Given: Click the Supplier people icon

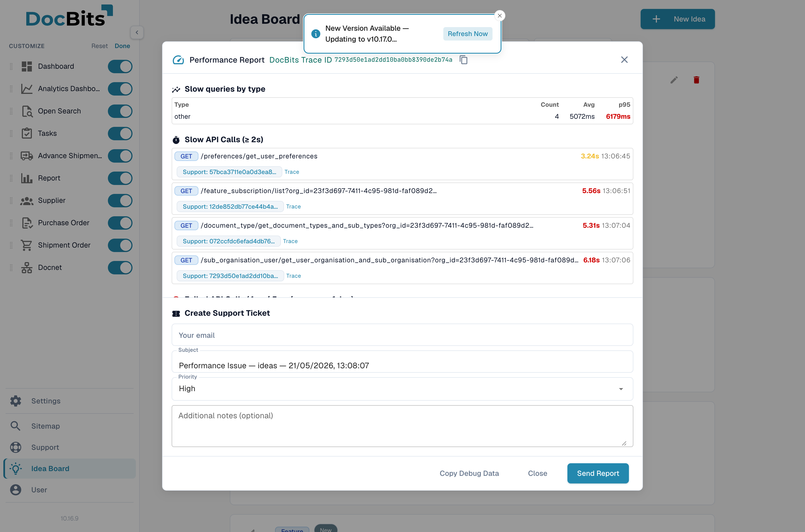Looking at the screenshot, I should 27,201.
